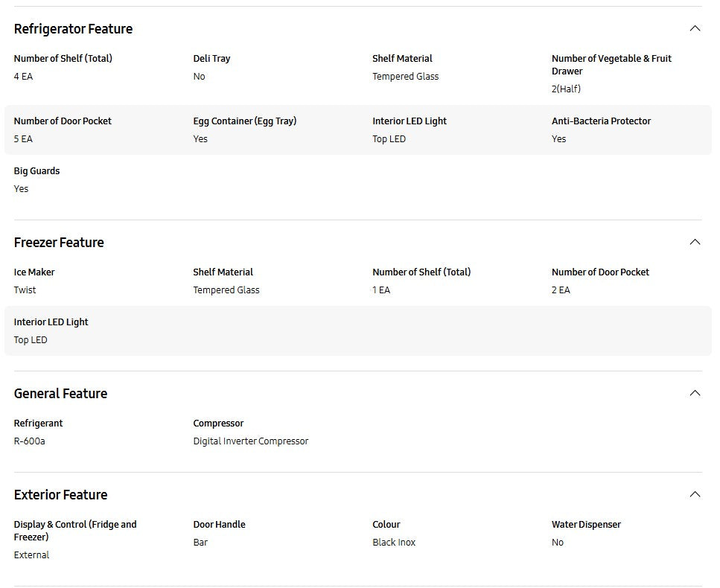This screenshot has height=588, width=720.
Task: Collapse the Freezer Feature section chevron
Action: click(695, 242)
